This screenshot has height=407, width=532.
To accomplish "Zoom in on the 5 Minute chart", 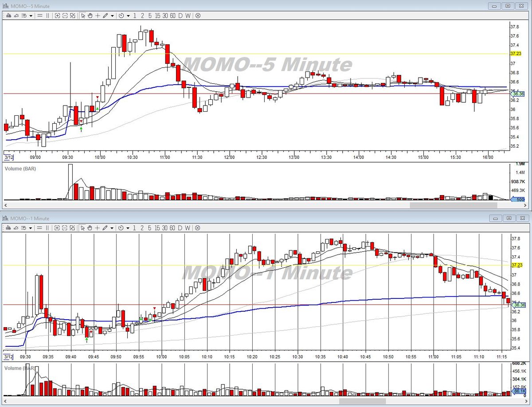I will (58, 16).
